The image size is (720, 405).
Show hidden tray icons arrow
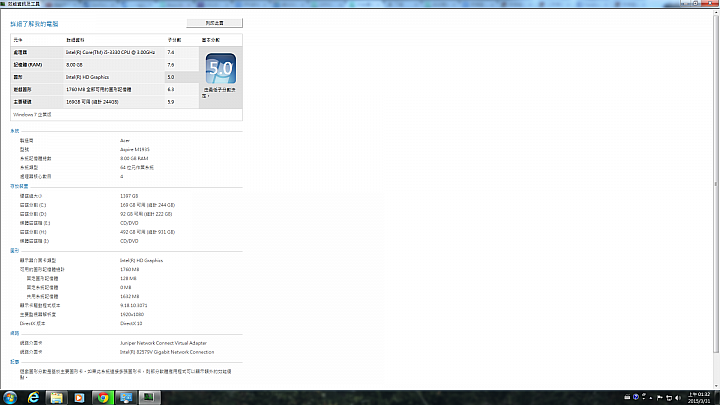(x=651, y=398)
